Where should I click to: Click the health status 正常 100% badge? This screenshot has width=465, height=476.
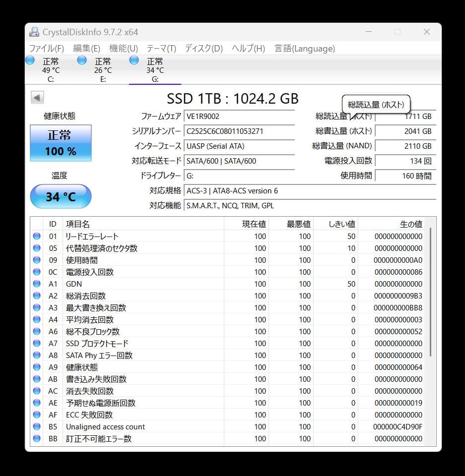click(61, 144)
